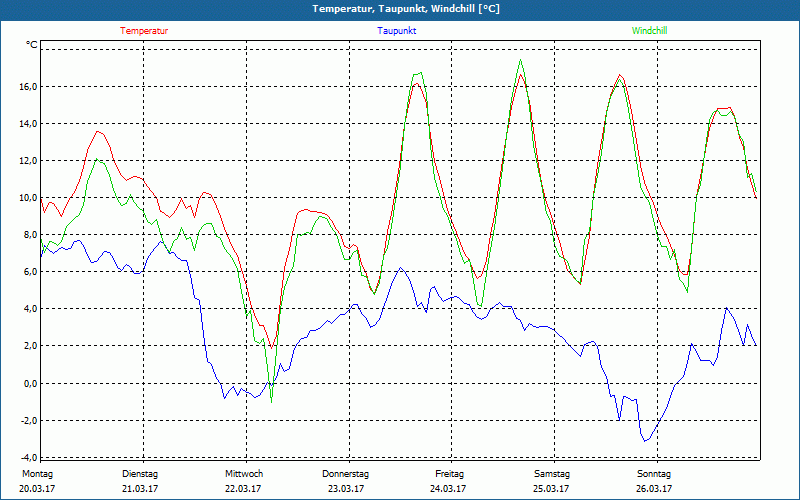
Task: Click the -2,0 y-axis value
Action: (29, 420)
